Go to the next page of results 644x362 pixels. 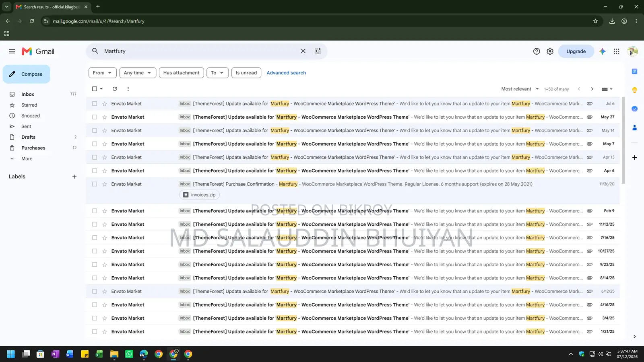[592, 89]
